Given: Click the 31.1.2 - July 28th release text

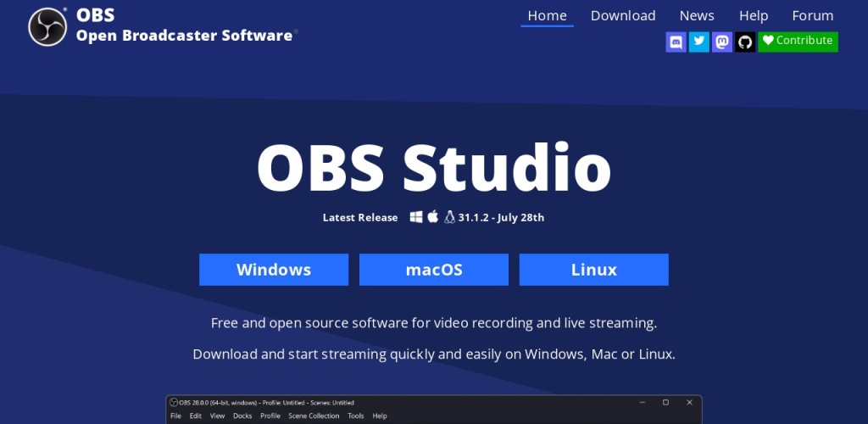Looking at the screenshot, I should coord(501,218).
